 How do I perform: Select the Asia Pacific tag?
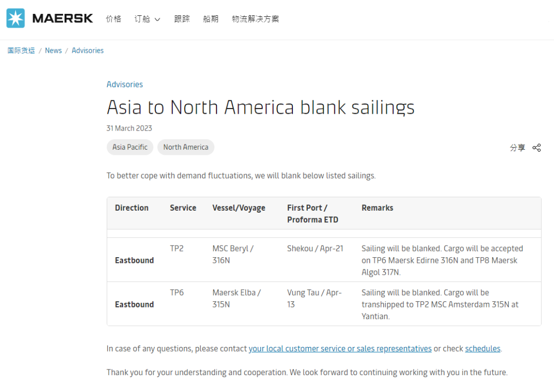tap(130, 147)
